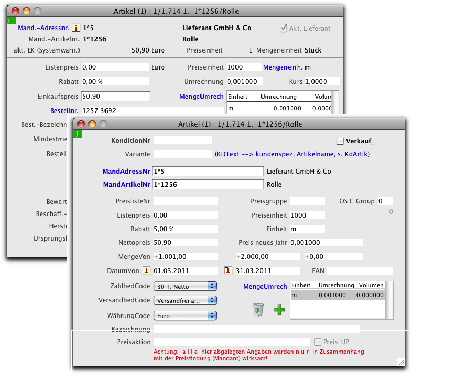Open the WährungCode dropdown
Image resolution: width=455 pixels, height=378 pixels.
click(185, 315)
